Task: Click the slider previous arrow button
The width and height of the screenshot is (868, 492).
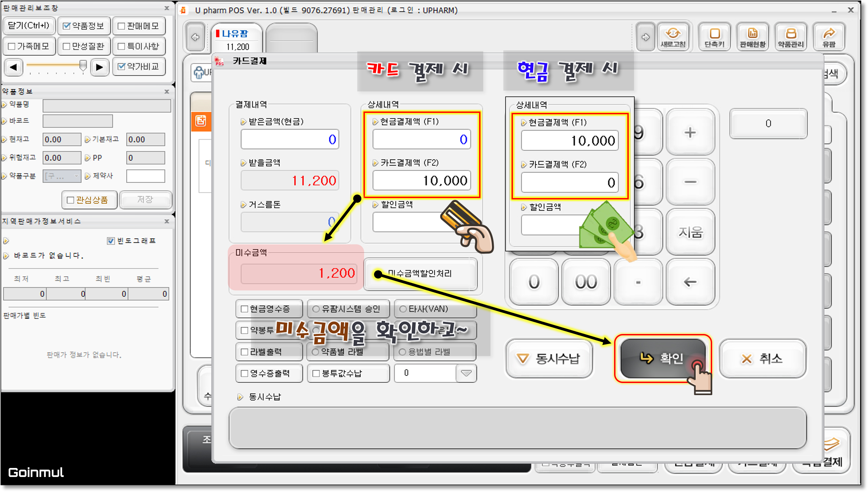Action: pos(13,67)
